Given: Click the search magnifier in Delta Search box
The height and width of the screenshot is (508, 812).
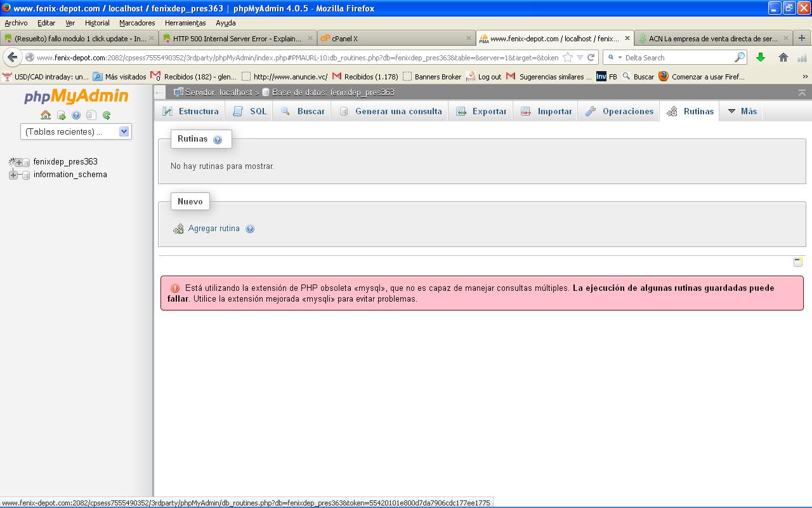Looking at the screenshot, I should click(740, 57).
